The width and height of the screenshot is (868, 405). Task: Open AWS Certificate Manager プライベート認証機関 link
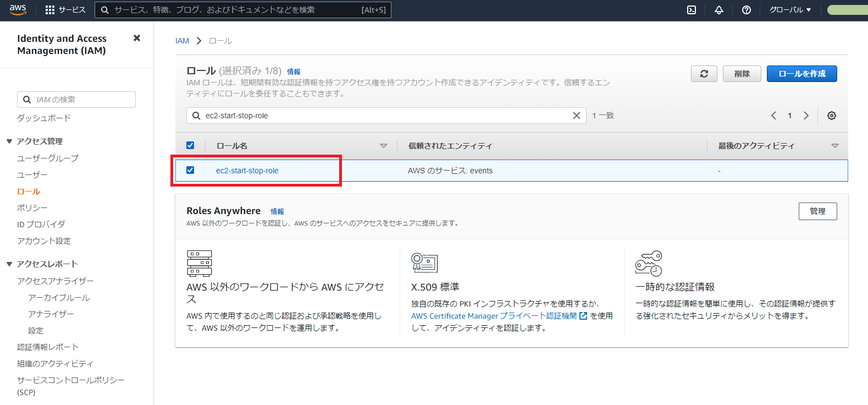(494, 316)
